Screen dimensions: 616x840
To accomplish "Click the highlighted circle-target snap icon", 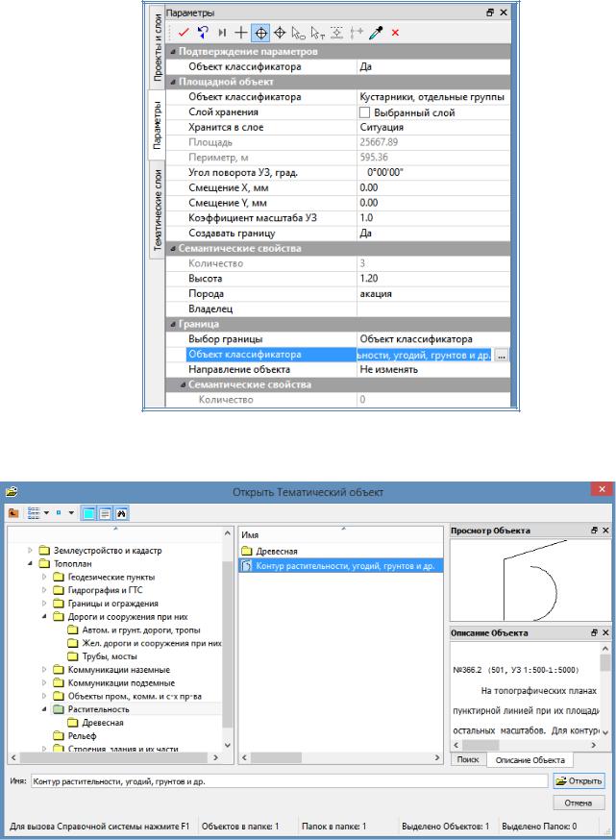I will [260, 33].
